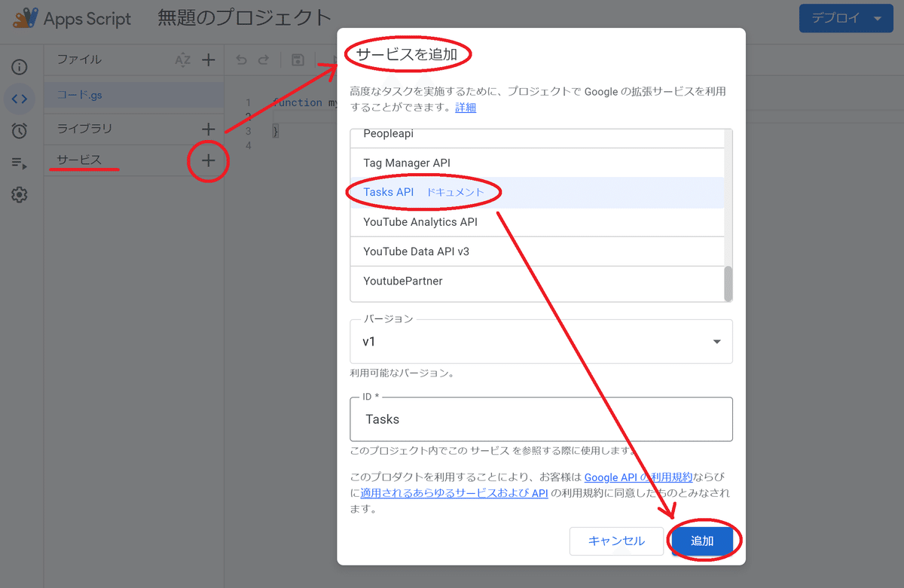Add a new file with plus icon
Viewport: 904px width, 588px height.
[209, 60]
